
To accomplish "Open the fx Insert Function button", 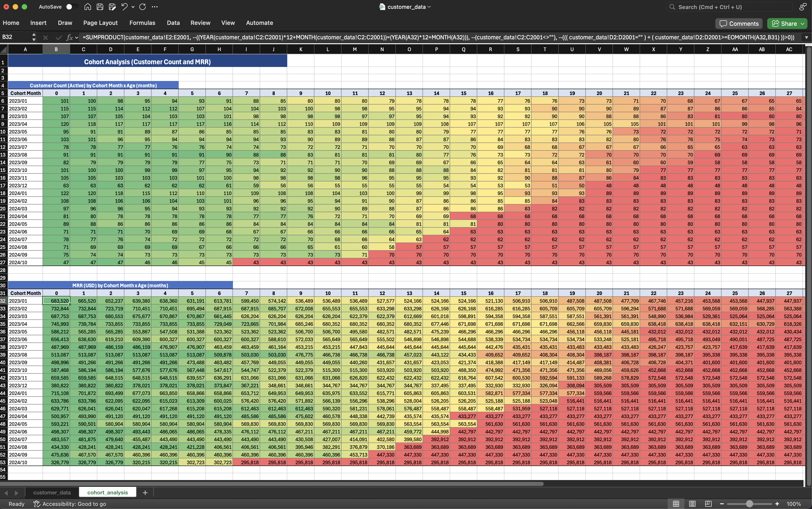I will pyautogui.click(x=69, y=37).
